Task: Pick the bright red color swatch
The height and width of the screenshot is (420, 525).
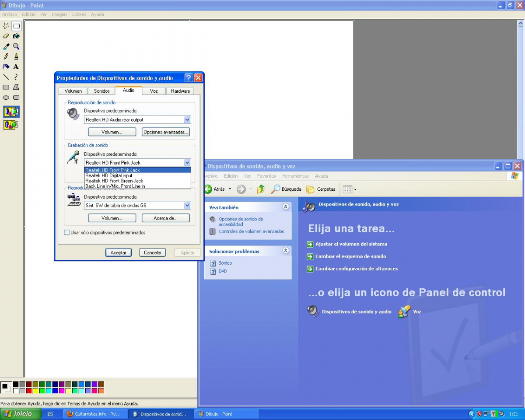Action: click(29, 391)
